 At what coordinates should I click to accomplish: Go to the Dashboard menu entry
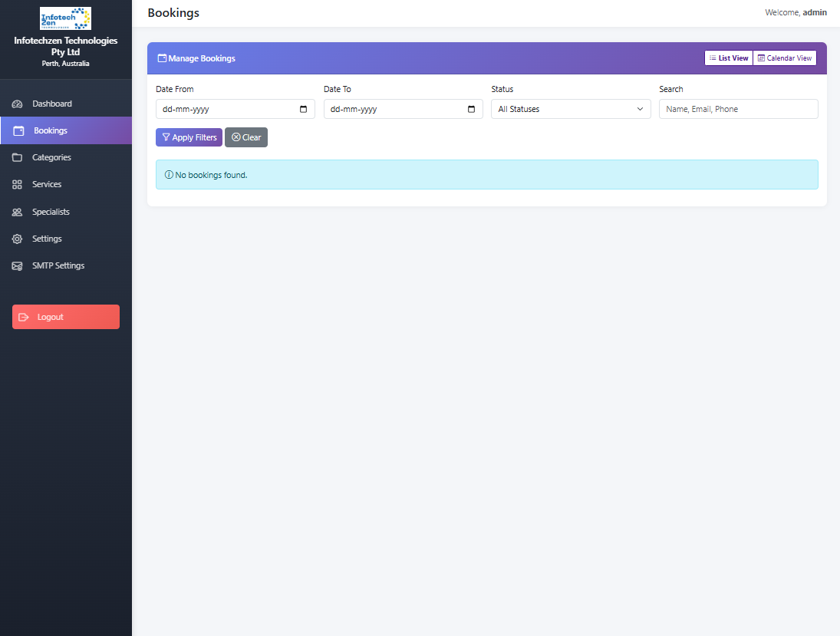[54, 103]
